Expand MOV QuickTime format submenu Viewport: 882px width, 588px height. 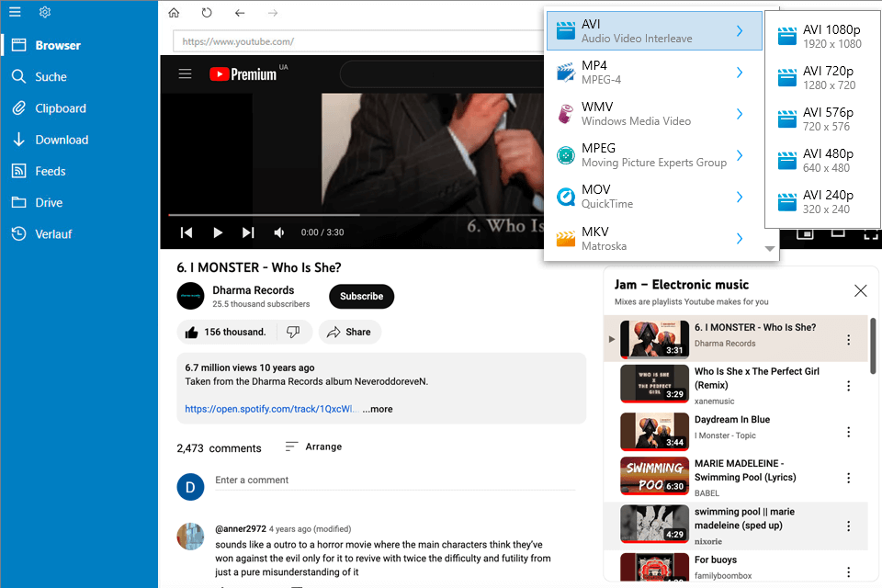(654, 197)
